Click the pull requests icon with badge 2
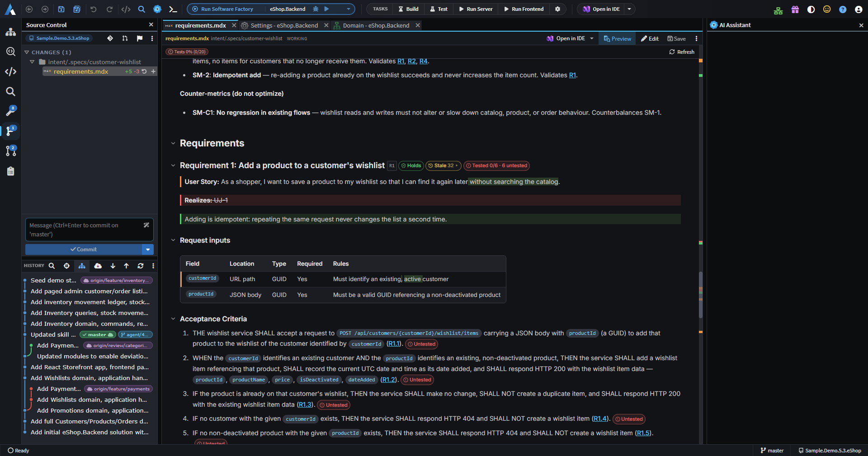The width and height of the screenshot is (868, 456). click(x=11, y=150)
